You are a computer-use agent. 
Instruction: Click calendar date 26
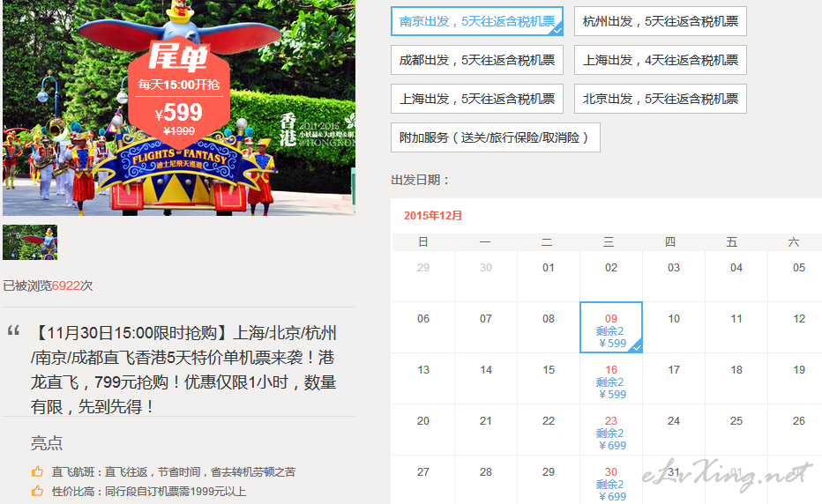tap(799, 420)
